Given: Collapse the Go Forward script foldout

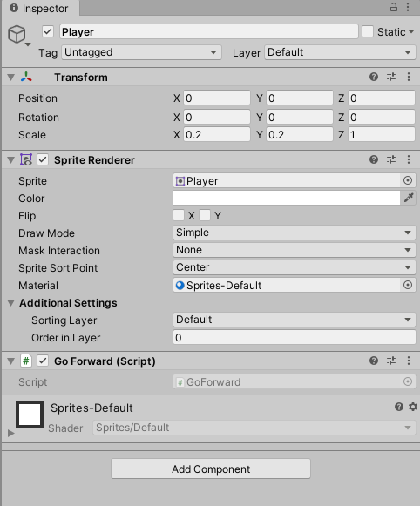Looking at the screenshot, I should 11,361.
